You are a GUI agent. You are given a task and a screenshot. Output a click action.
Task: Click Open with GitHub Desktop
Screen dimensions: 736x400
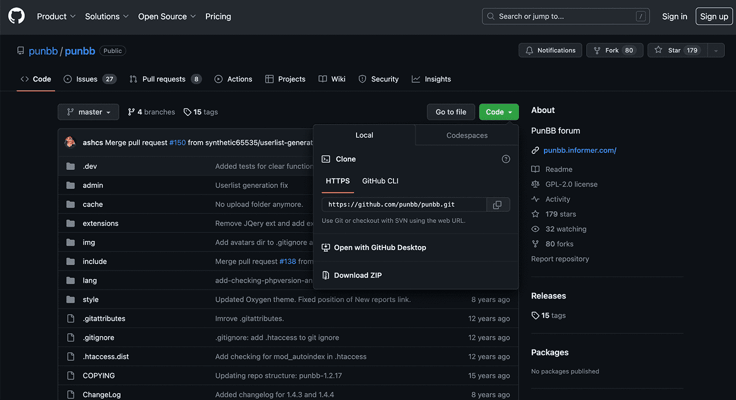tap(379, 247)
